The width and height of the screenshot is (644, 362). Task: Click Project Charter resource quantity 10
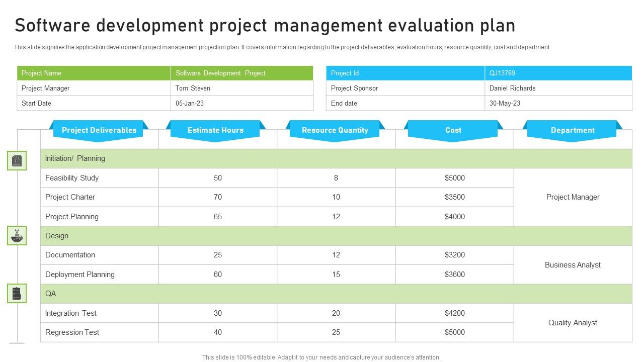click(336, 197)
